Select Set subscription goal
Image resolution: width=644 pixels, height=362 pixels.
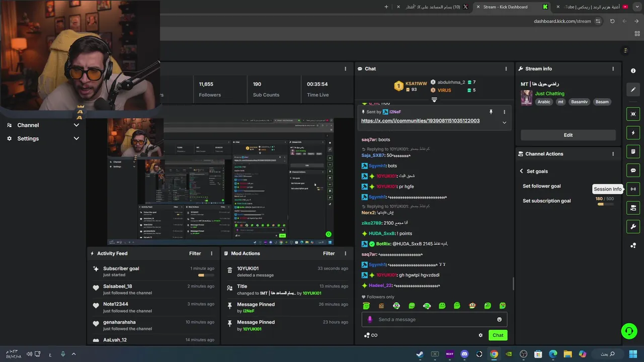pos(546,201)
